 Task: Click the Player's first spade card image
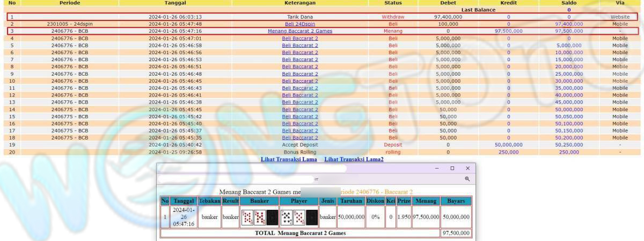pos(287,217)
